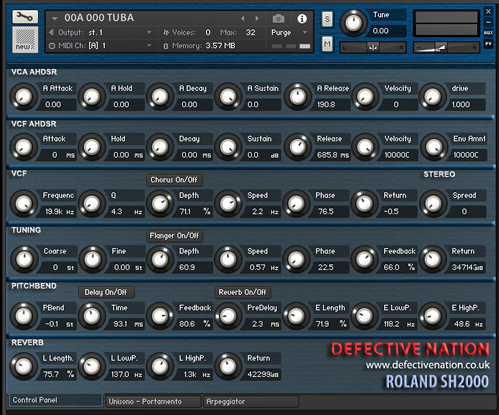
Task: Toggle Reverb On/Off
Action: 242,292
